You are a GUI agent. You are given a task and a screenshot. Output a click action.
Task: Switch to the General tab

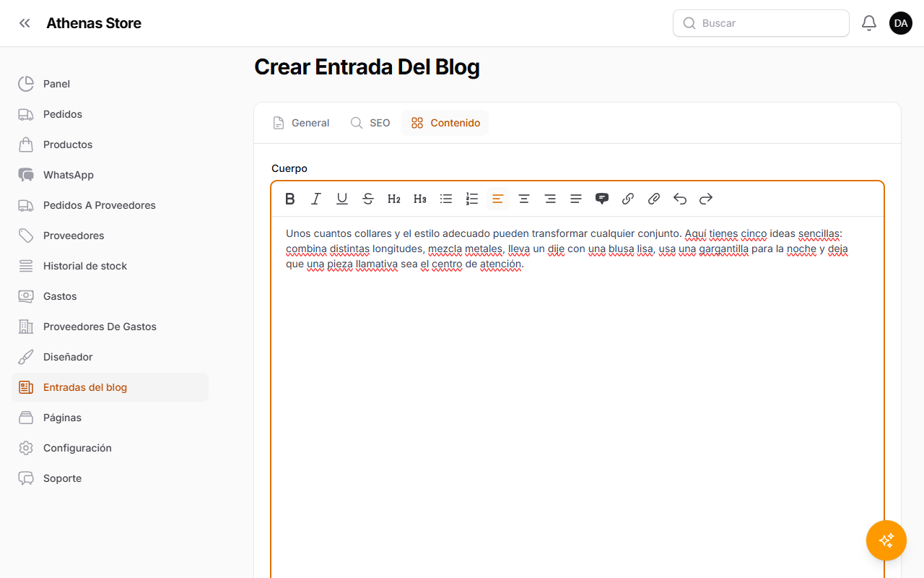click(x=301, y=123)
